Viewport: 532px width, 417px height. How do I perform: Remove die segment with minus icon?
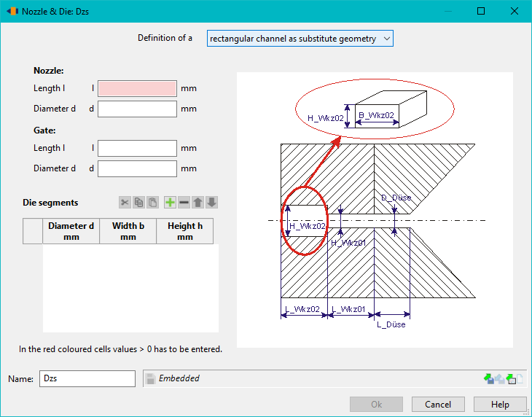click(184, 203)
